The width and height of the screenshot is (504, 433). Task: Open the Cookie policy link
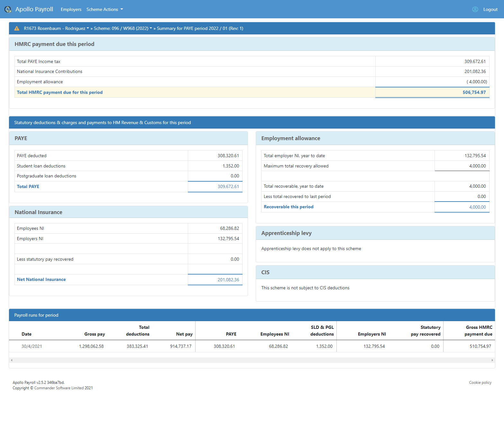pyautogui.click(x=480, y=383)
